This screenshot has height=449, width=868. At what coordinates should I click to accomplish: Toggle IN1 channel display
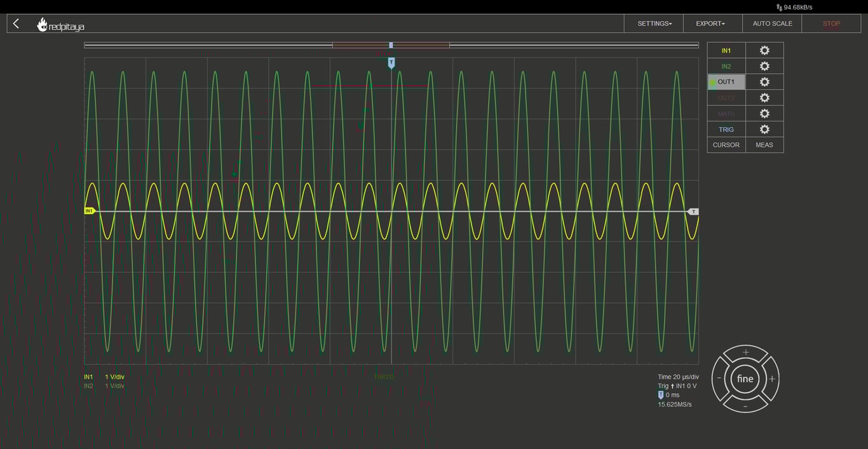pyautogui.click(x=726, y=50)
